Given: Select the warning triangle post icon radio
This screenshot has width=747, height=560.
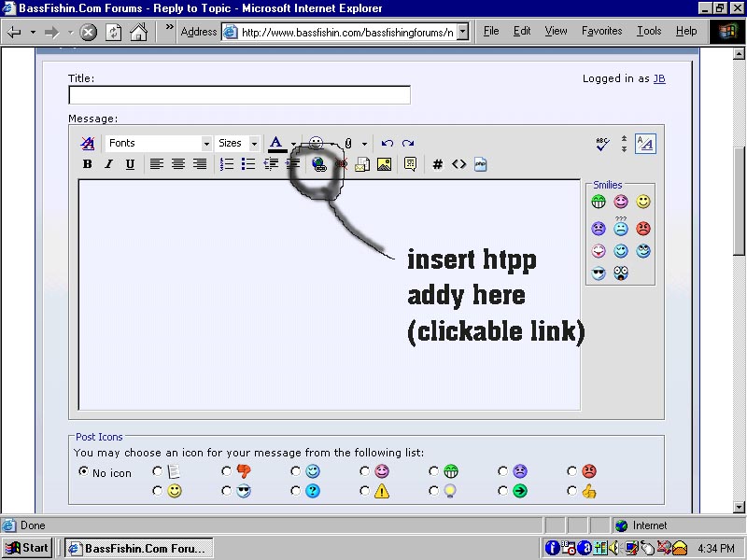Looking at the screenshot, I should tap(364, 491).
